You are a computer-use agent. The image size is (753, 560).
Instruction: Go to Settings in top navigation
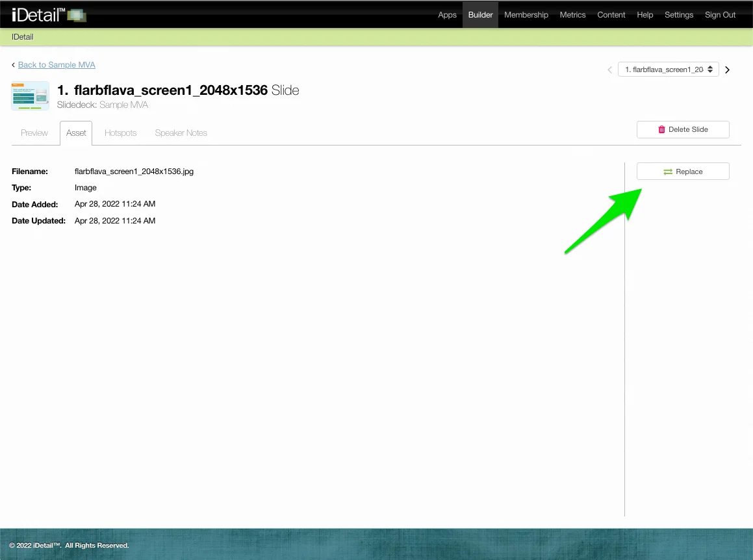[x=678, y=15]
